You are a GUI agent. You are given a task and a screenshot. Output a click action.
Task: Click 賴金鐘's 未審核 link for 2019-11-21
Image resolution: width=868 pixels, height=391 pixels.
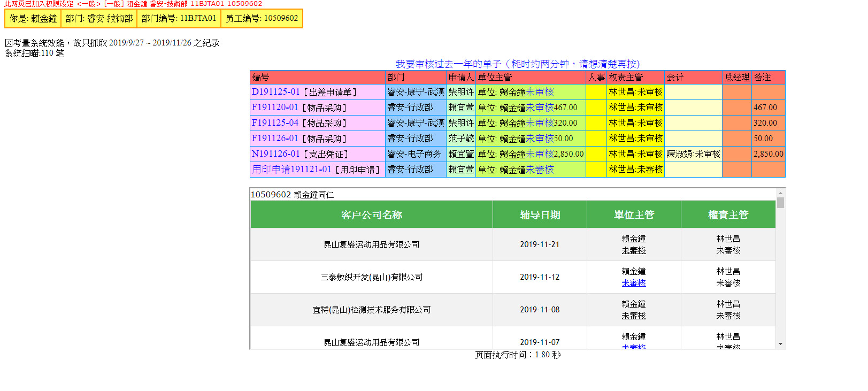pyautogui.click(x=634, y=250)
